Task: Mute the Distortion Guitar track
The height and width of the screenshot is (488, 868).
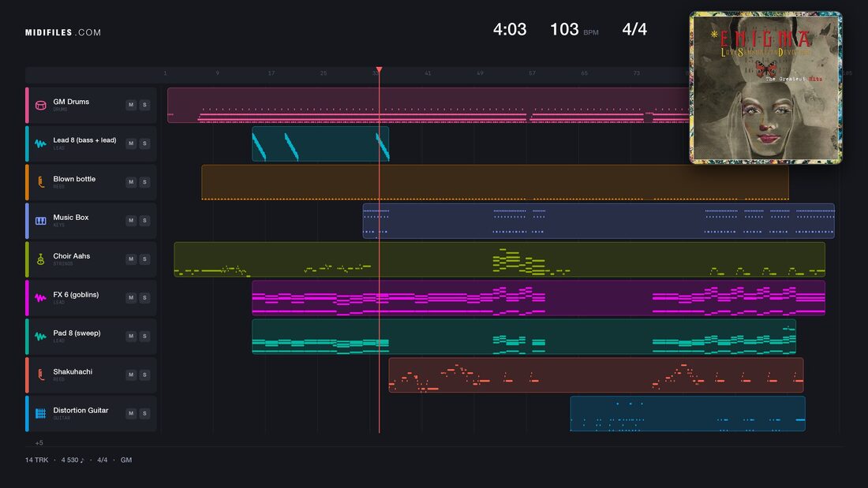Action: (131, 413)
